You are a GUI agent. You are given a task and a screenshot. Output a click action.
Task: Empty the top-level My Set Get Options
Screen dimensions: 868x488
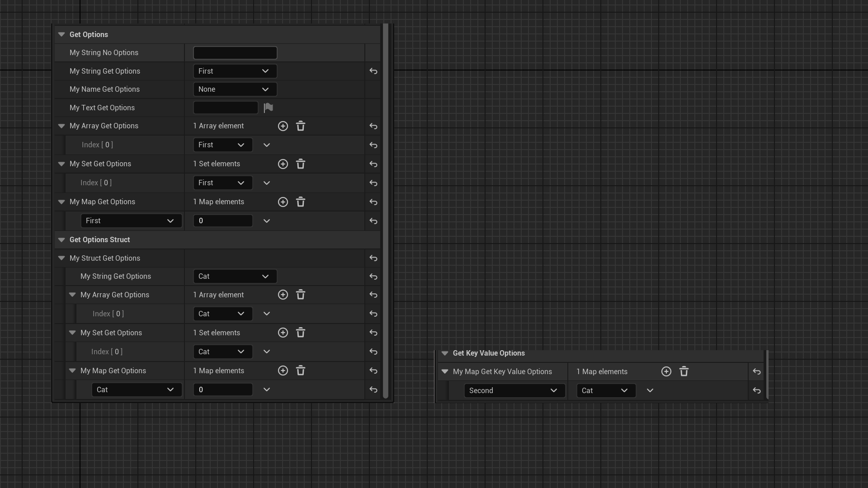[301, 164]
